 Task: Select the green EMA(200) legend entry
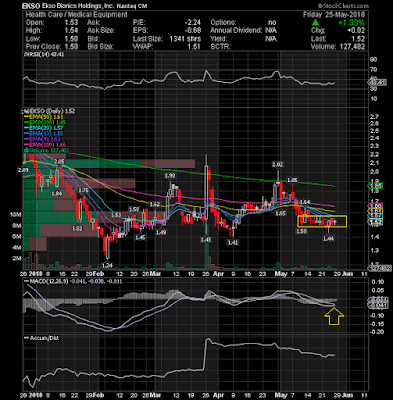pyautogui.click(x=46, y=123)
